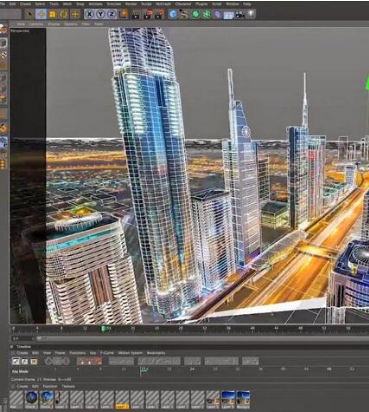Toggle the Y axis lock
The height and width of the screenshot is (412, 369).
tap(100, 14)
